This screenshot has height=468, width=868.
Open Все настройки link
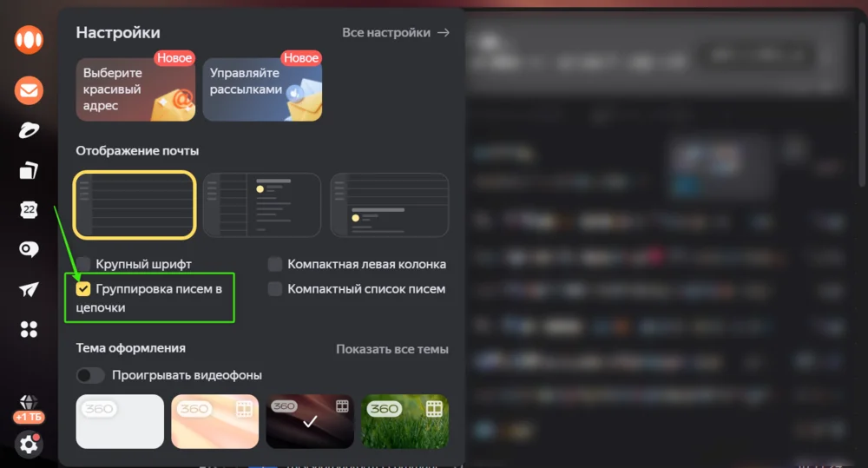coord(395,33)
